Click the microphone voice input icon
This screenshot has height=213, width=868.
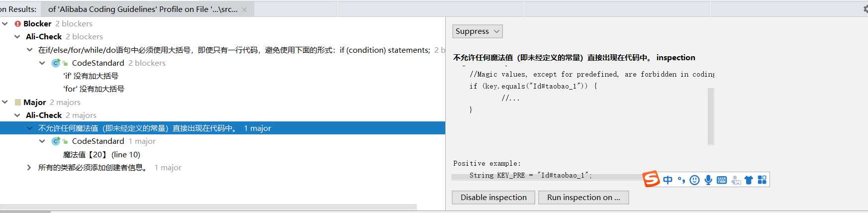pos(708,180)
